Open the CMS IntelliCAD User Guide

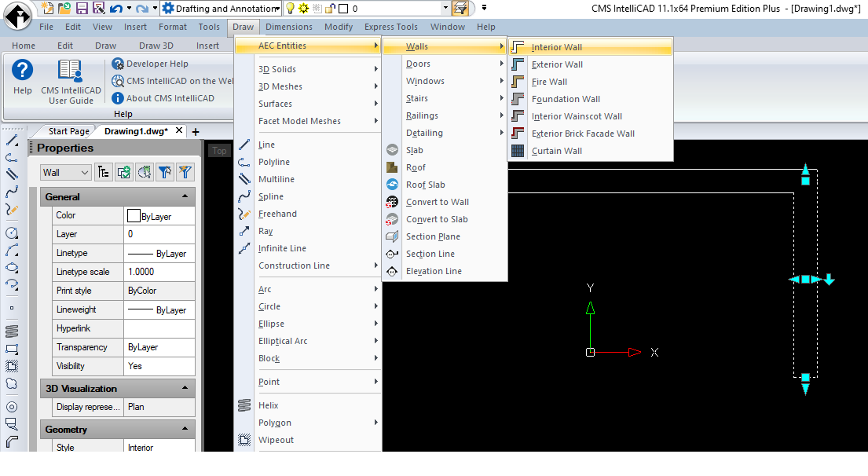pyautogui.click(x=71, y=82)
